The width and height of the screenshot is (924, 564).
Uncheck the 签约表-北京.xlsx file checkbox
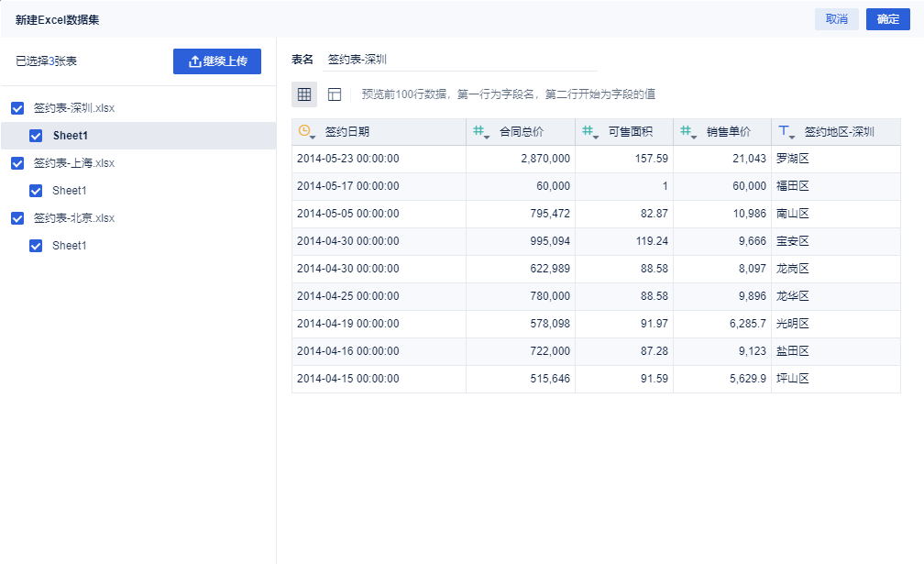[17, 218]
